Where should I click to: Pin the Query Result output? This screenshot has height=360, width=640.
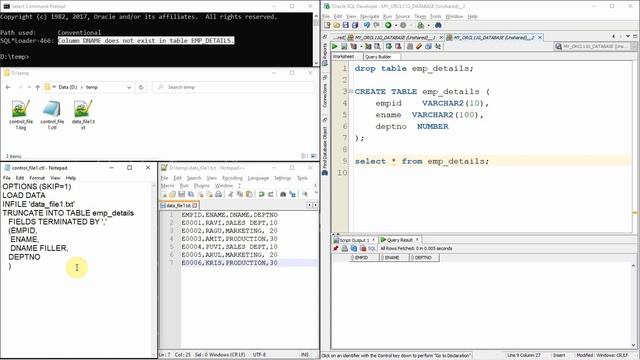[x=336, y=248]
